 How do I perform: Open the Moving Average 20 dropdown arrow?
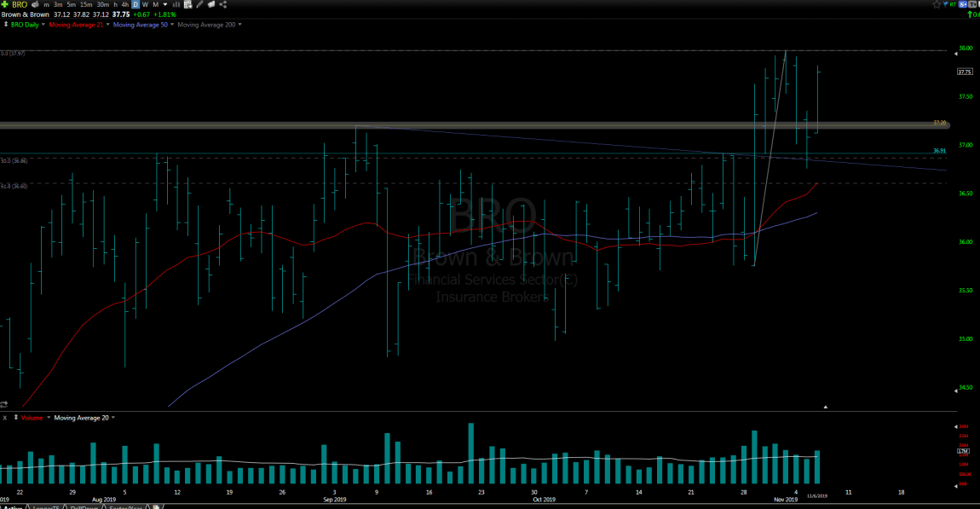[x=113, y=417]
